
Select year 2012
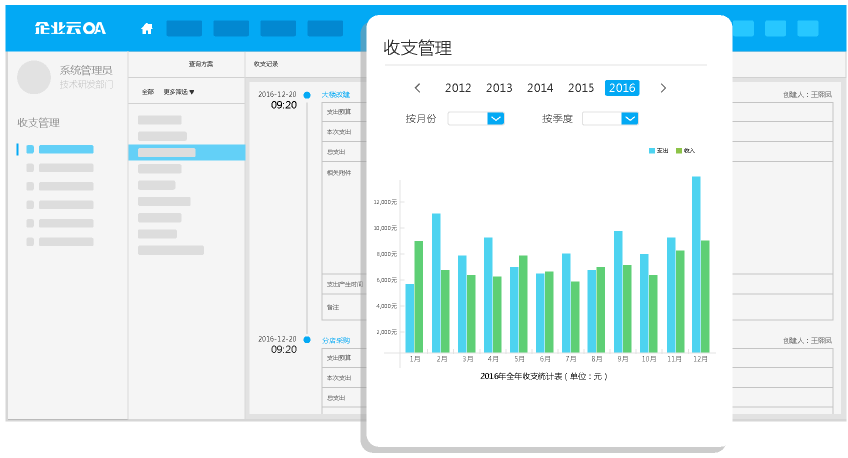[x=458, y=88]
